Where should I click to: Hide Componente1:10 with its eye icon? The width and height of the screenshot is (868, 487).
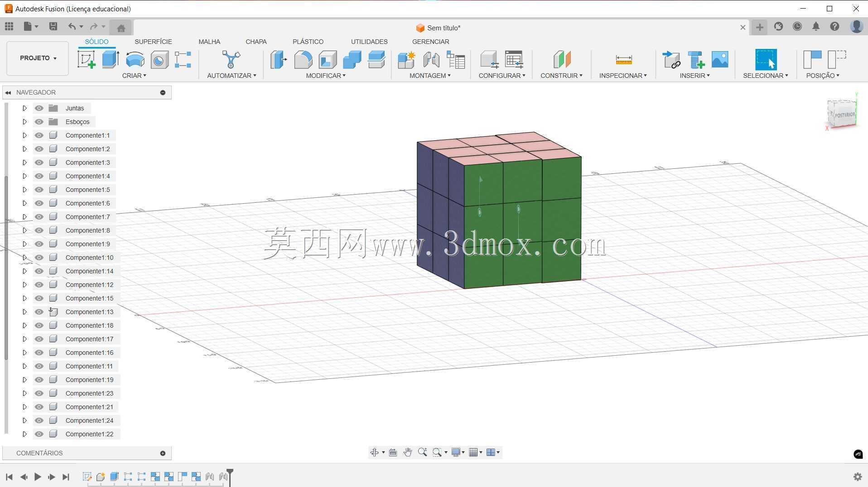(39, 258)
